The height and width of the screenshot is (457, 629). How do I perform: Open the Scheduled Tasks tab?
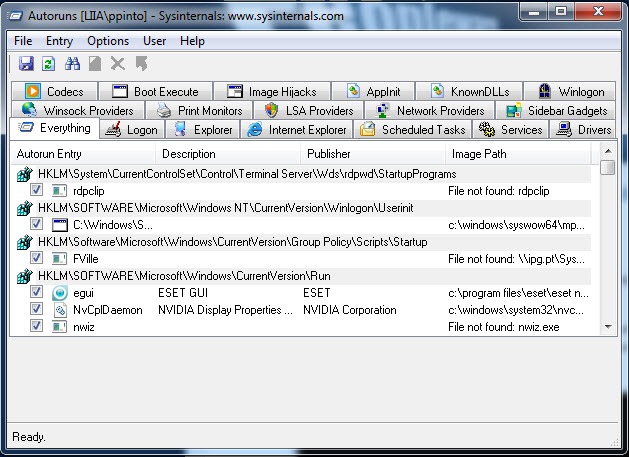(x=413, y=130)
